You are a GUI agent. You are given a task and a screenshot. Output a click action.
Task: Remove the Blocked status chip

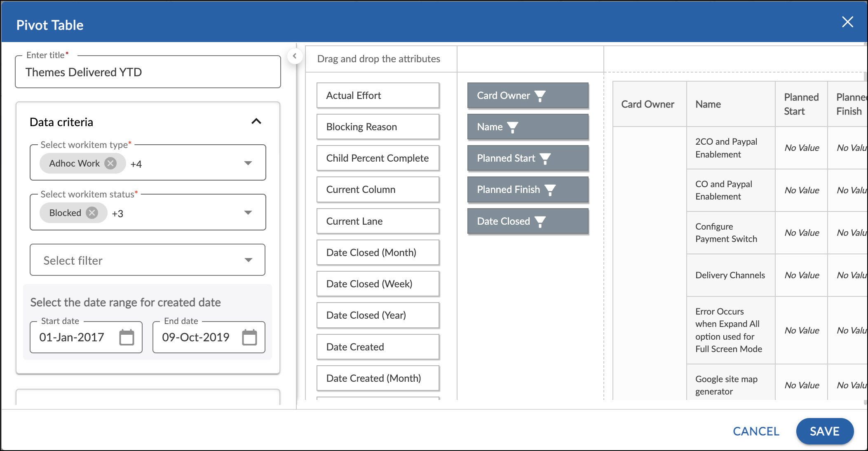tap(93, 213)
